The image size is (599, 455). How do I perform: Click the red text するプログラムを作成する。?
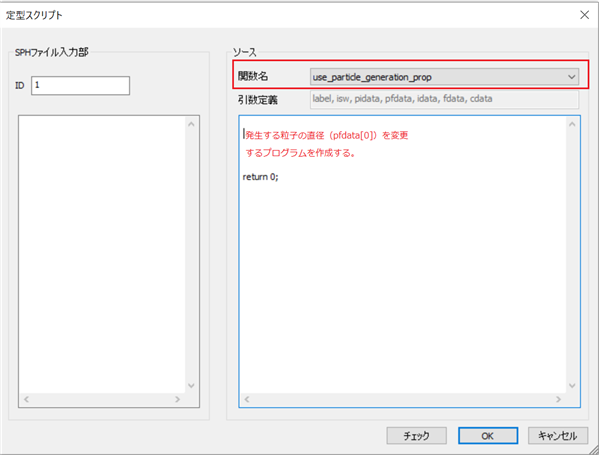[x=300, y=153]
